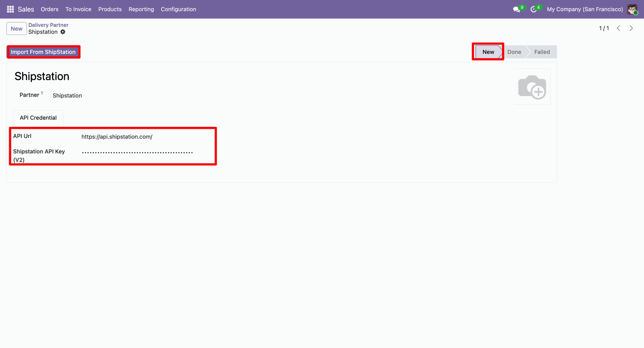Click the Shipstation breadcrumb record name
644x348 pixels.
click(43, 32)
